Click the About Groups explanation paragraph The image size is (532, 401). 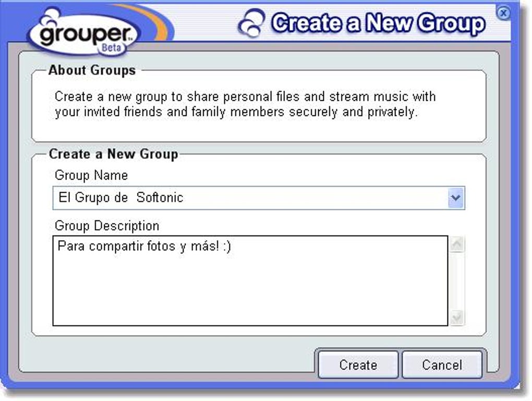pos(245,104)
